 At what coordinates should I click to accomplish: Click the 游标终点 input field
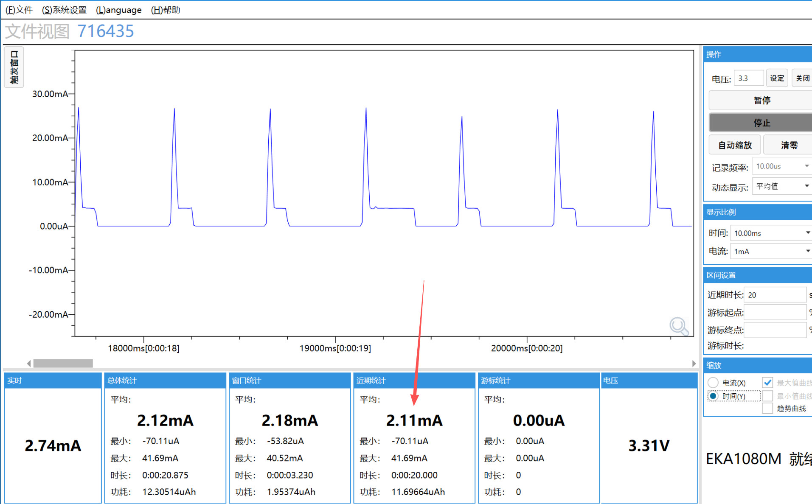pyautogui.click(x=775, y=330)
